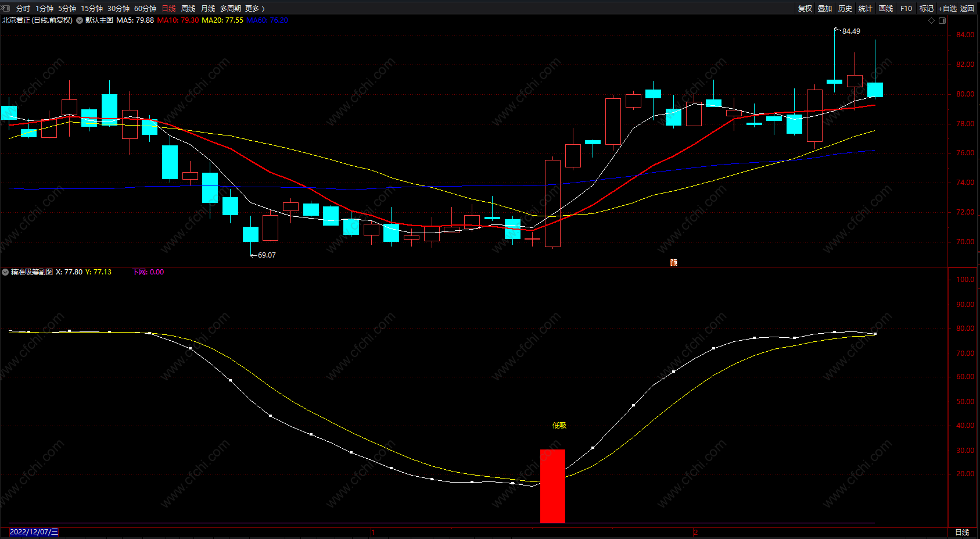Click the MA20: 77.55 indicator label

(222, 20)
